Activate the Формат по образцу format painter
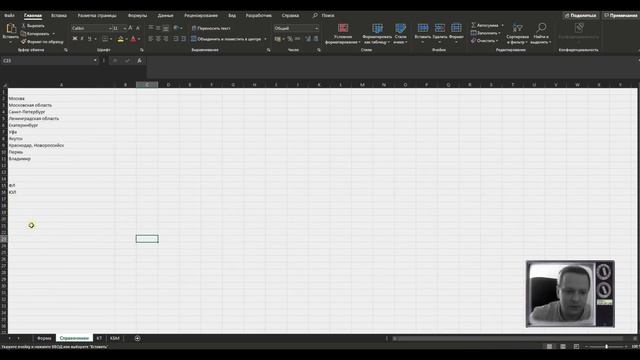This screenshot has width=640, height=360. click(42, 42)
